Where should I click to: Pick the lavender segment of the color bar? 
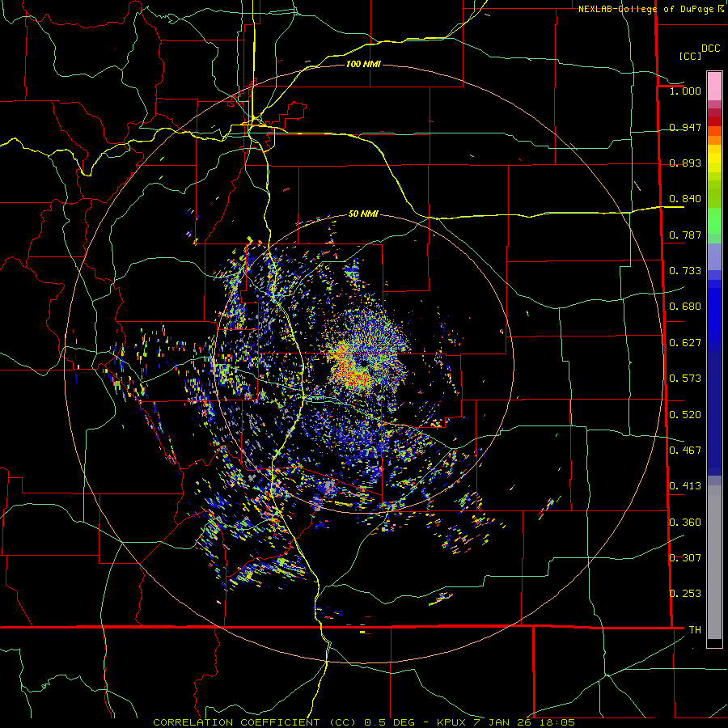(x=714, y=256)
